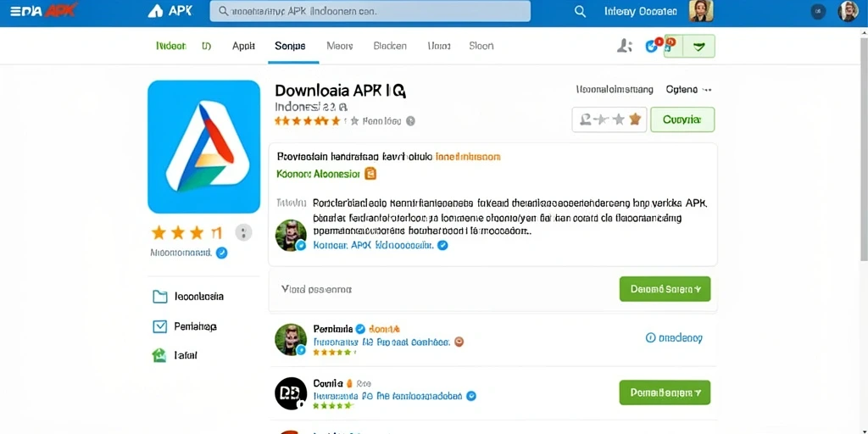Open the blue notification icon with red badge

(653, 46)
